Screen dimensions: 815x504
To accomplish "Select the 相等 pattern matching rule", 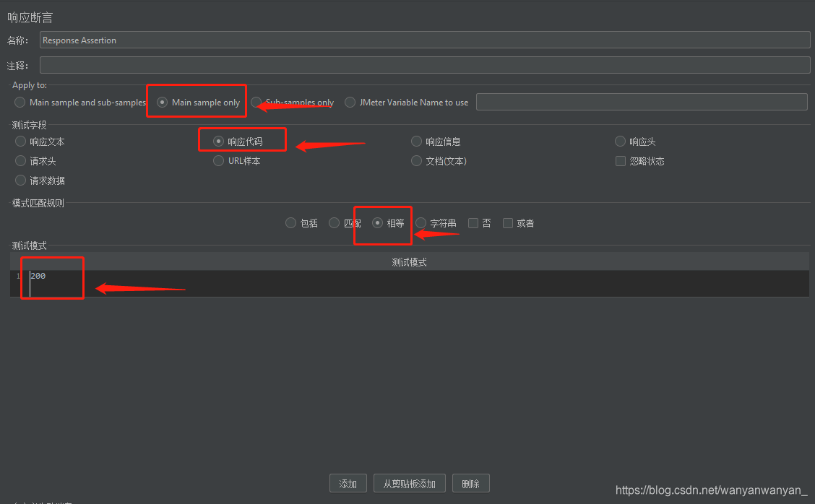I will coord(378,223).
